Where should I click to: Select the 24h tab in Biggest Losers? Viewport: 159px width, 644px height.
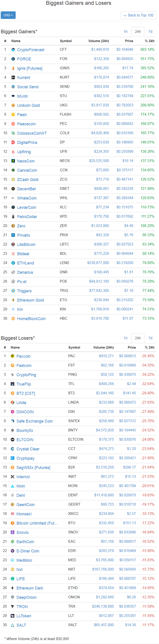point(138,338)
